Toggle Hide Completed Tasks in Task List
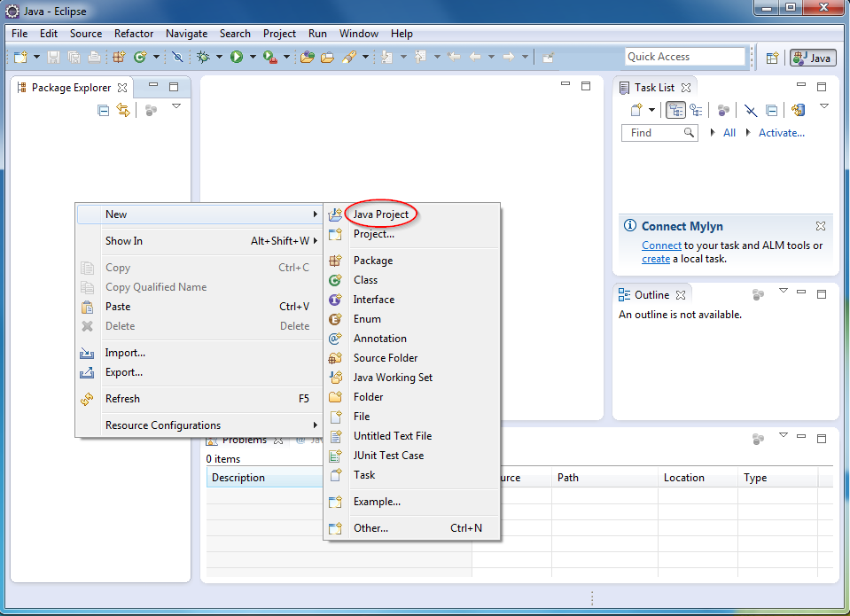The image size is (850, 616). click(x=750, y=110)
